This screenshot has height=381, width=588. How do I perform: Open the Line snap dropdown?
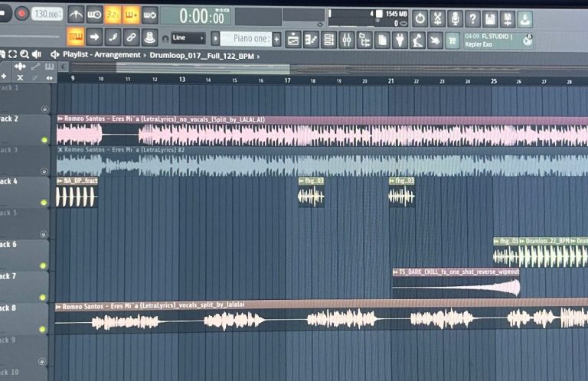(x=188, y=37)
